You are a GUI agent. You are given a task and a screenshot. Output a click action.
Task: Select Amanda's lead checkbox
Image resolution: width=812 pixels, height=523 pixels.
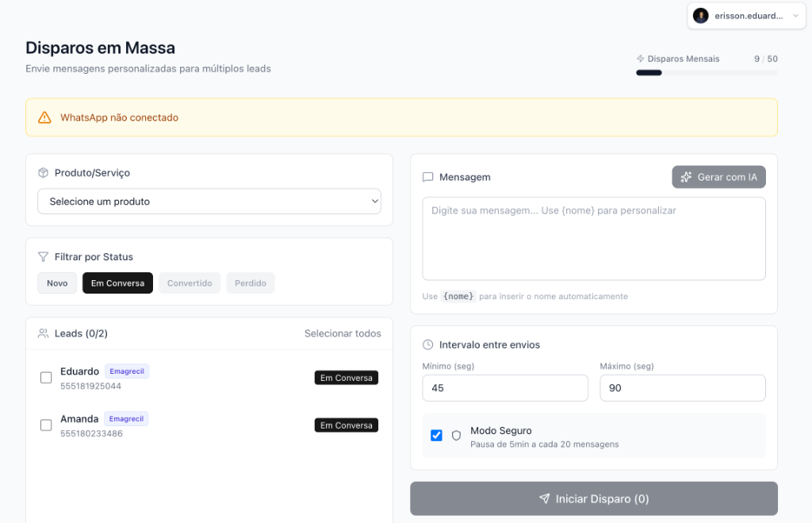(46, 425)
